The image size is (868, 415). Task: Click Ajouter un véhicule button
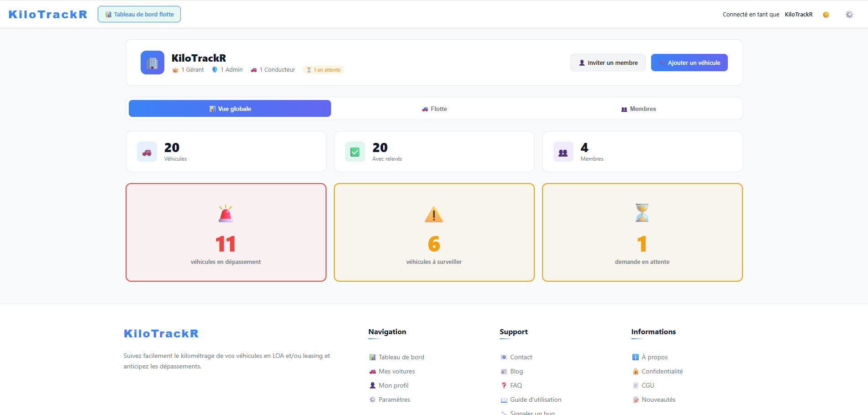pyautogui.click(x=689, y=63)
